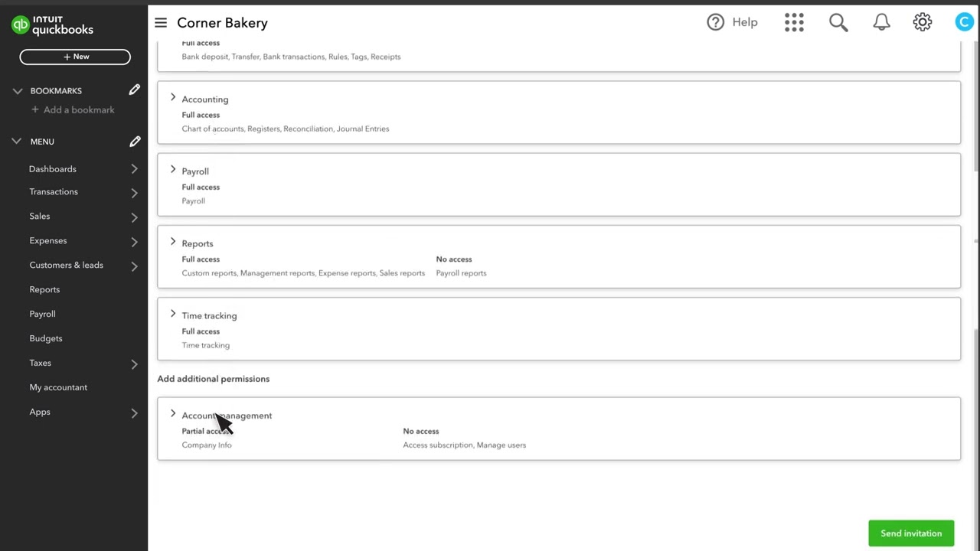Collapse the BOOKMARKS section chevron
Screen dimensions: 980x551
pos(17,90)
